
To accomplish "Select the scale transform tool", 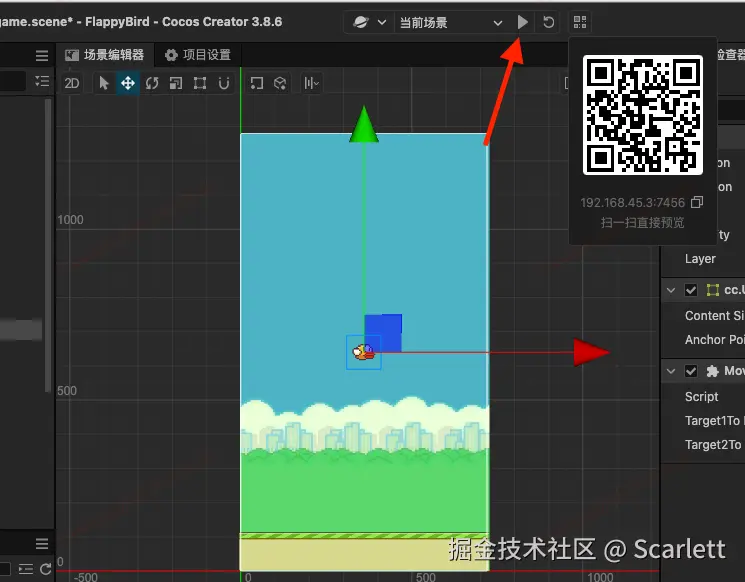I will 176,83.
